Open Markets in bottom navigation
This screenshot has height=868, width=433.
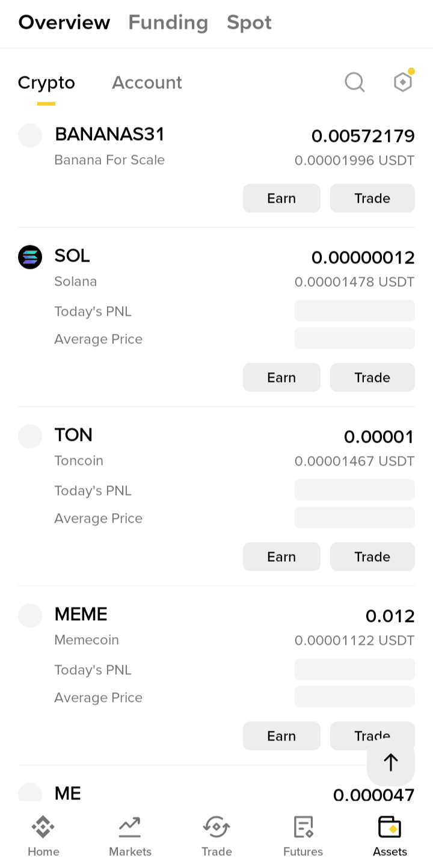tap(130, 836)
